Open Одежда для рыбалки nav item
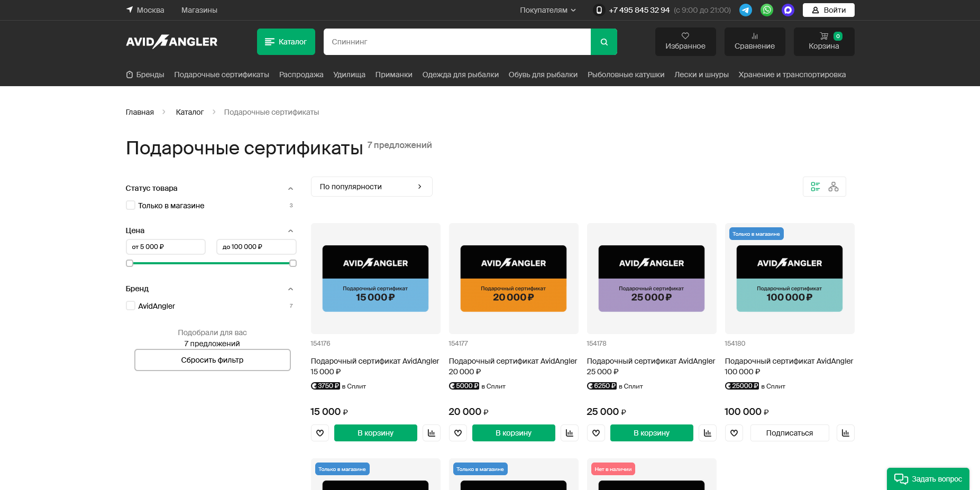The image size is (980, 490). (460, 75)
